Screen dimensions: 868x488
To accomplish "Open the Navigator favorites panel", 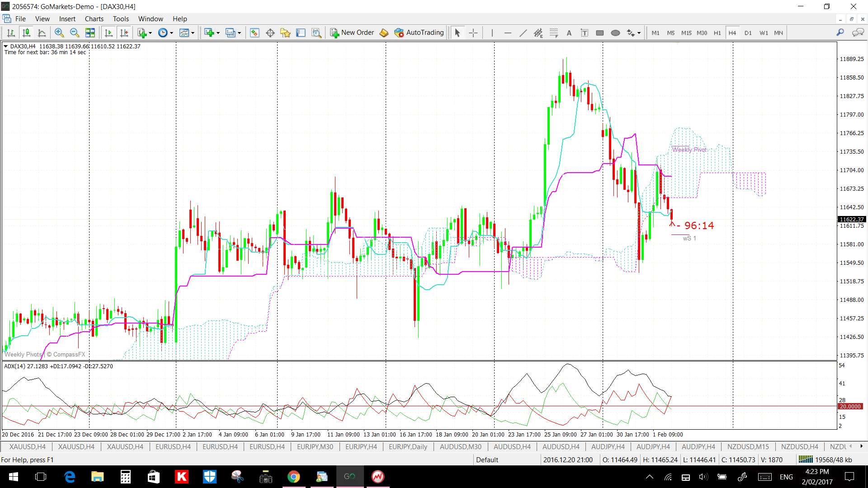I will 285,33.
